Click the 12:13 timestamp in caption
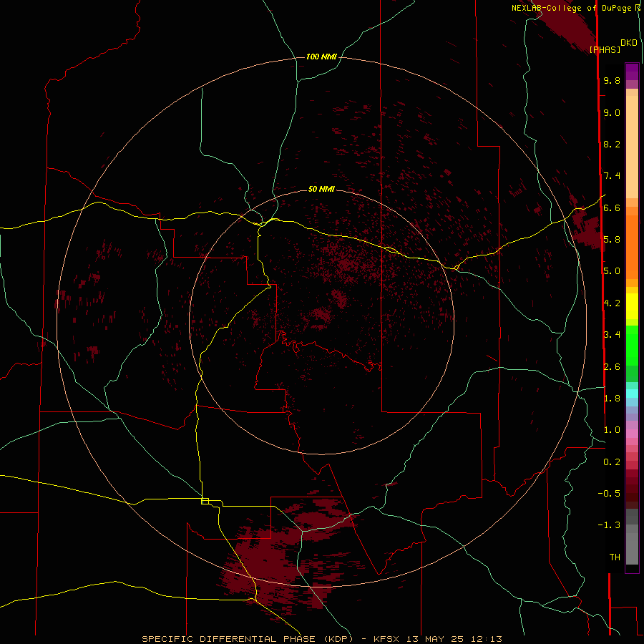This screenshot has width=644, height=644. click(487, 639)
